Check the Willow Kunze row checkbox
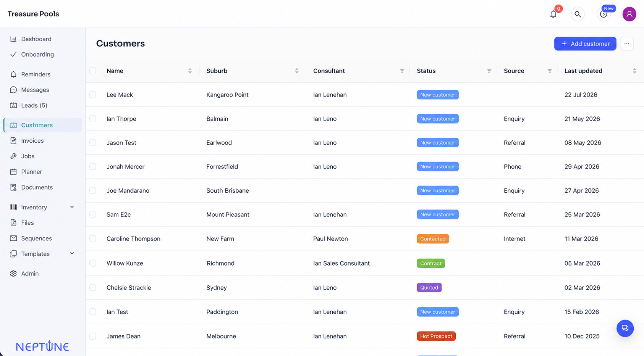The width and height of the screenshot is (644, 356). click(x=93, y=263)
